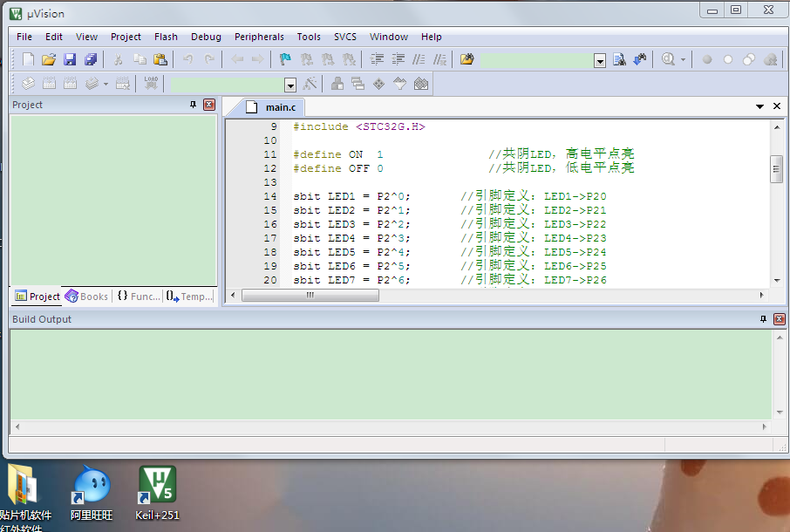Click the Indent selection icon
Image resolution: width=790 pixels, height=532 pixels.
(377, 59)
